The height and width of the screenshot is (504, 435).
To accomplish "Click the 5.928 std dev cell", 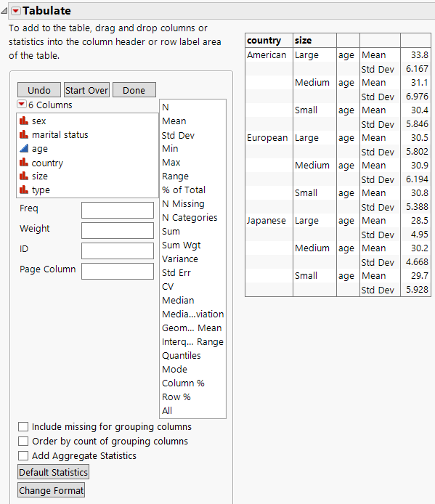I will pyautogui.click(x=415, y=290).
